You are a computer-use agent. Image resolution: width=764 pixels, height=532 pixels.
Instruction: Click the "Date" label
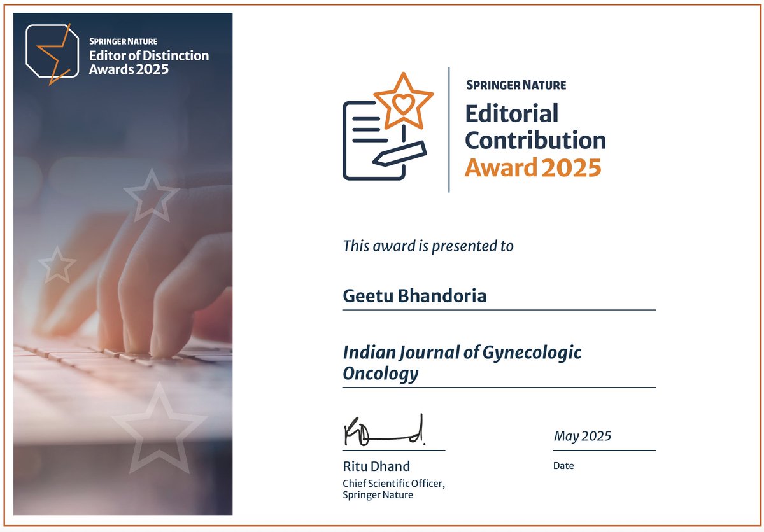click(x=563, y=466)
